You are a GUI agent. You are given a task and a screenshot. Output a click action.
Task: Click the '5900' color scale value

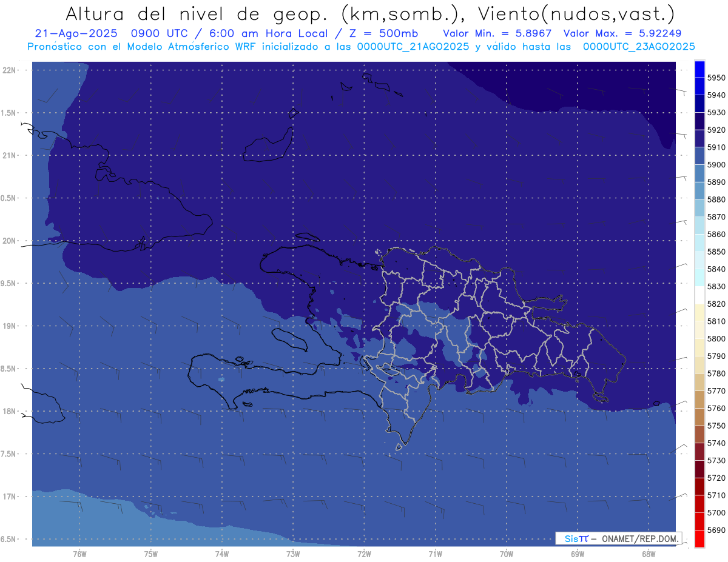[716, 165]
